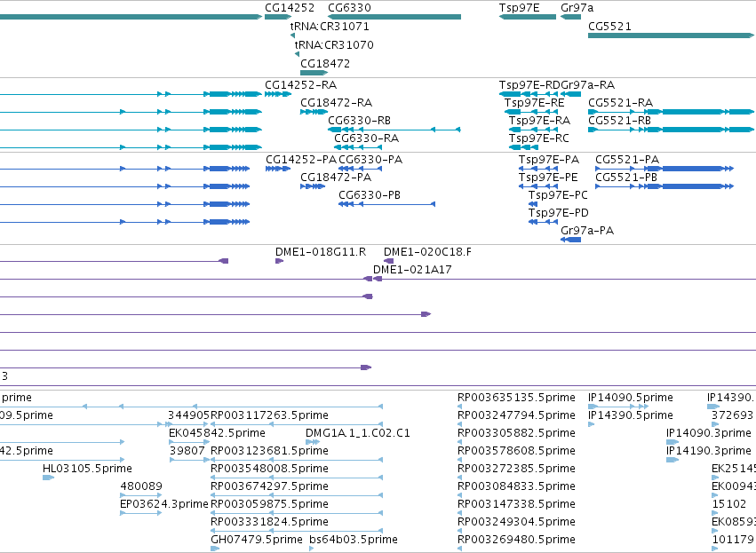Click transcript Tsp97E-RA
The image size is (756, 553).
[x=539, y=121]
